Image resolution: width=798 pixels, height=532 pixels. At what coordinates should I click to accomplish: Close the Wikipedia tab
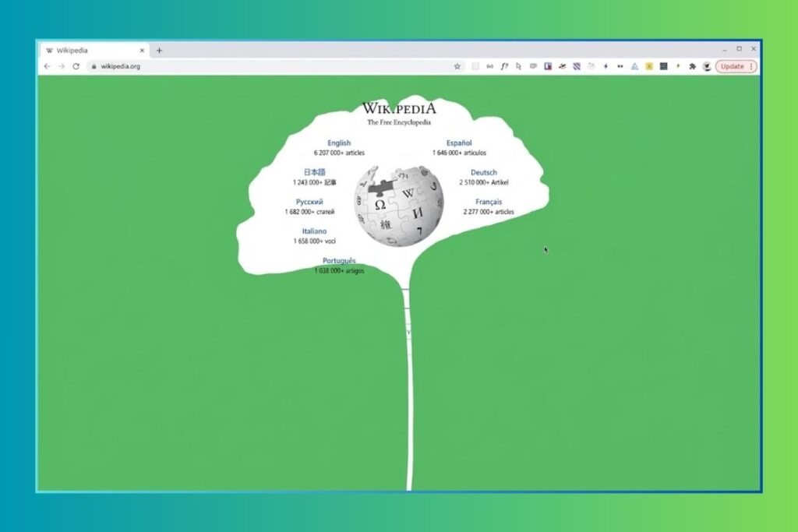(142, 51)
